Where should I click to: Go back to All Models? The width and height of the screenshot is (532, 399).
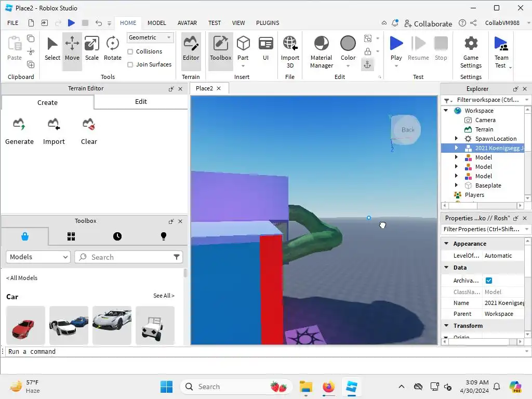pyautogui.click(x=22, y=278)
